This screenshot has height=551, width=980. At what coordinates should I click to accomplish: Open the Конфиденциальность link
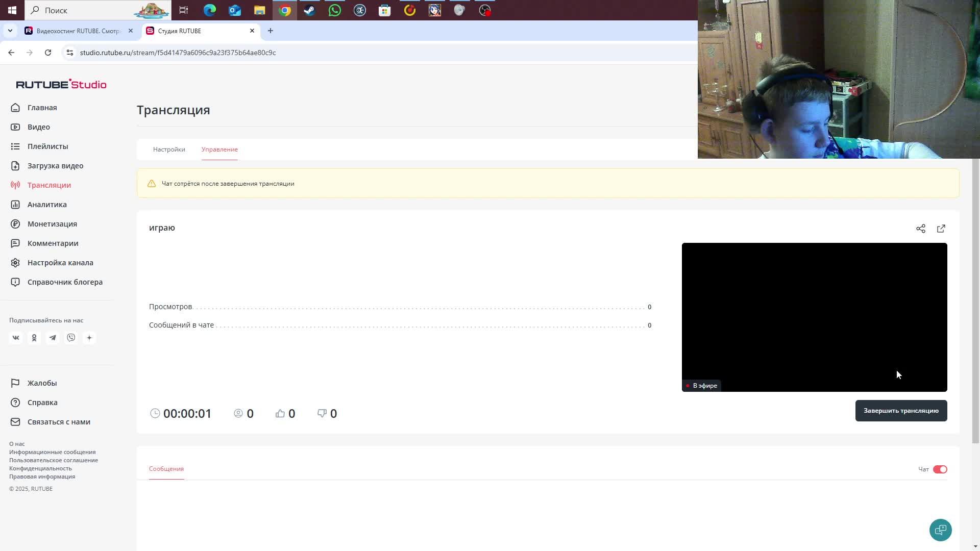(41, 468)
